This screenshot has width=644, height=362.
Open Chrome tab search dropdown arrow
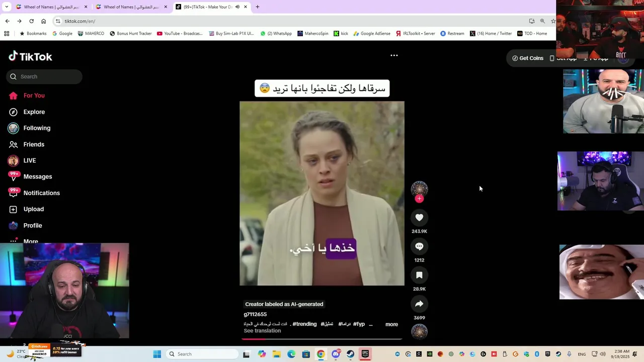coord(7,7)
